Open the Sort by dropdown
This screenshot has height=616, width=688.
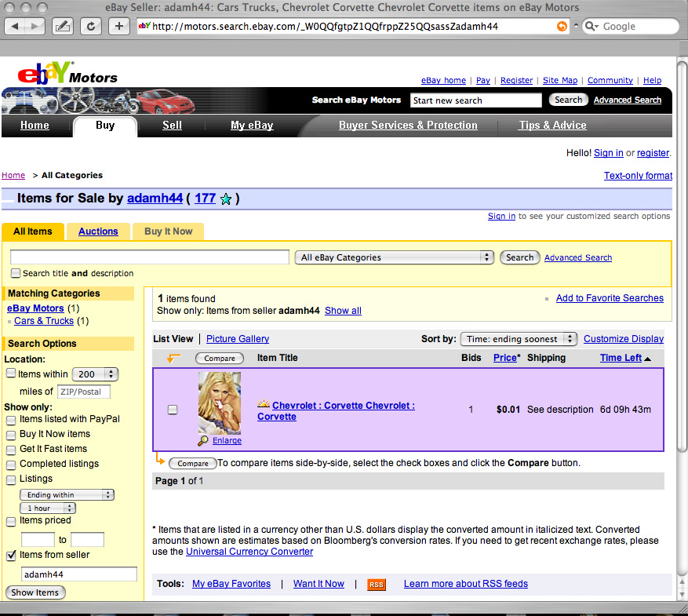519,339
